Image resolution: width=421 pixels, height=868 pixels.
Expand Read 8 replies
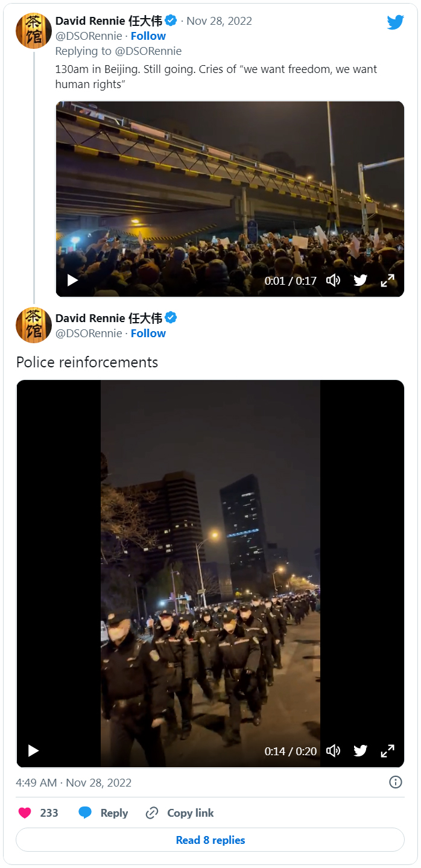tap(210, 840)
